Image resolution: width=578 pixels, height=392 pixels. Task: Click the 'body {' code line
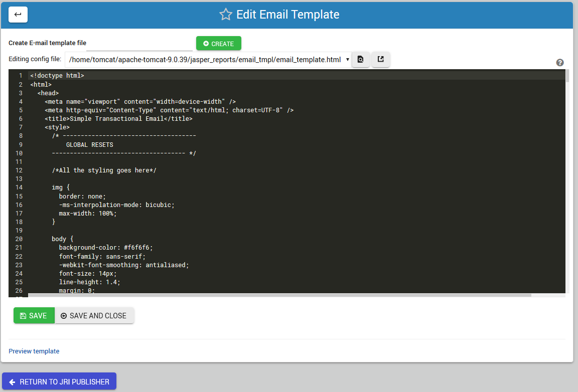[63, 239]
